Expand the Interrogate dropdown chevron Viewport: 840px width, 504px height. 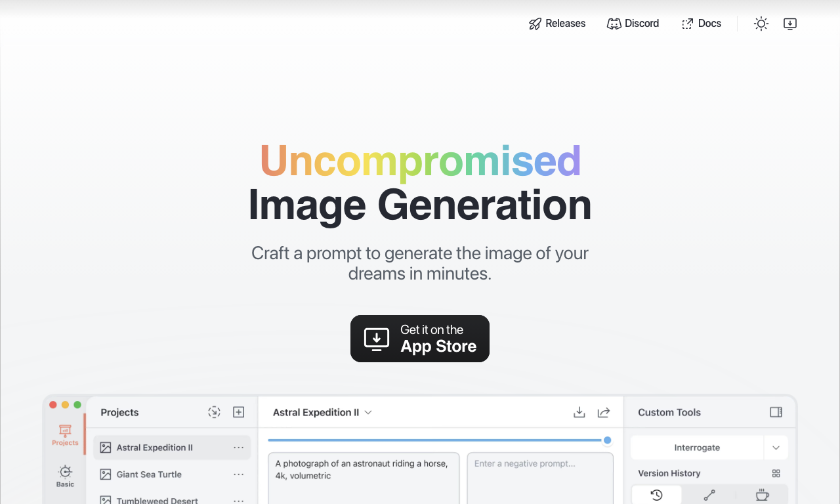pyautogui.click(x=776, y=448)
